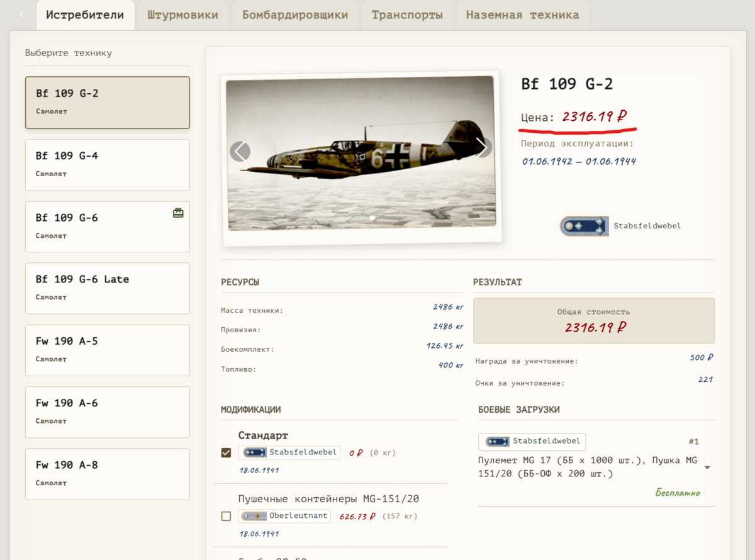Click the Топливо value 400 кг

pyautogui.click(x=451, y=366)
